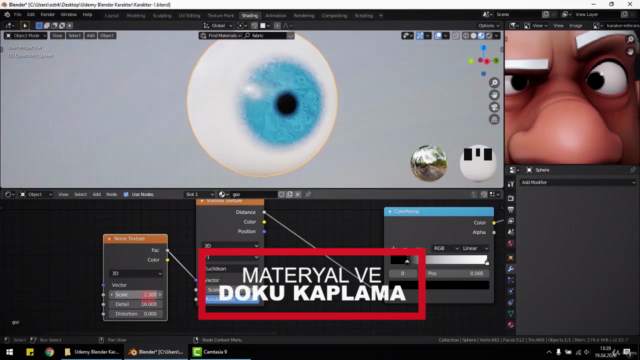This screenshot has width=640, height=360.
Task: Click the green Y axis gizmo handle
Action: (x=496, y=61)
